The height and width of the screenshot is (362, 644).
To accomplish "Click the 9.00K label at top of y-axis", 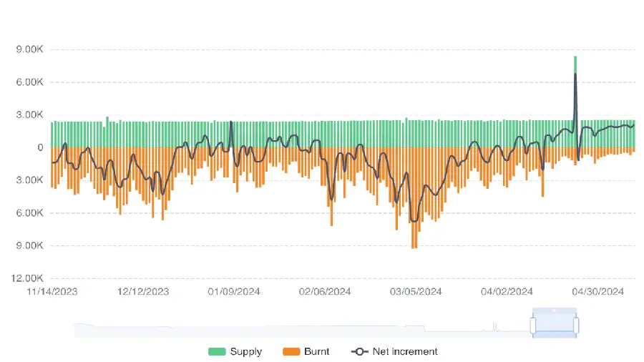I will tap(30, 49).
